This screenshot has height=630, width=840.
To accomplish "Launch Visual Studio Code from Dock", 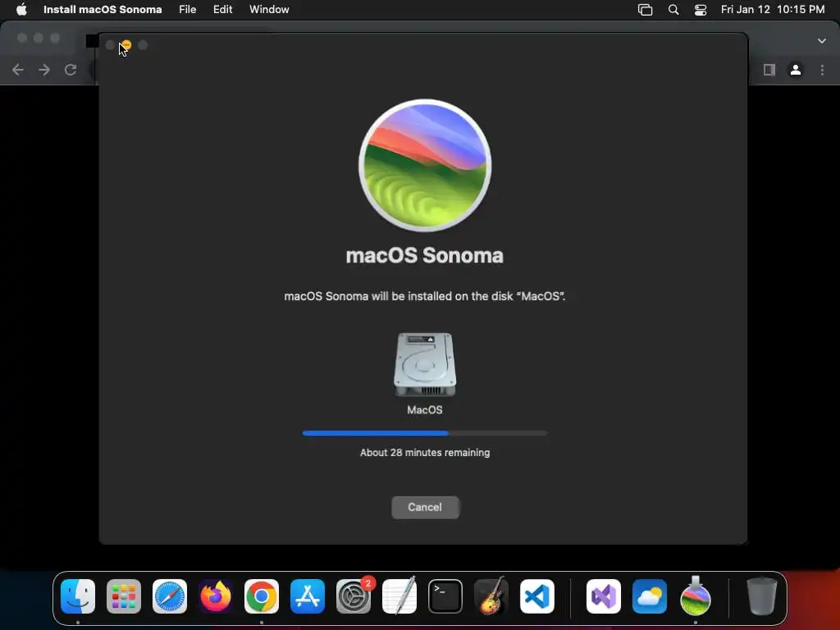I will tap(537, 596).
